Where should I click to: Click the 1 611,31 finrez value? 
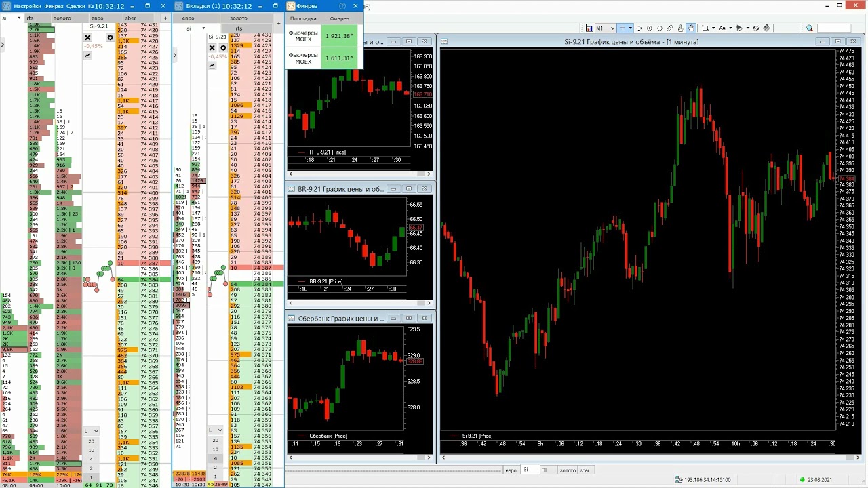(339, 58)
